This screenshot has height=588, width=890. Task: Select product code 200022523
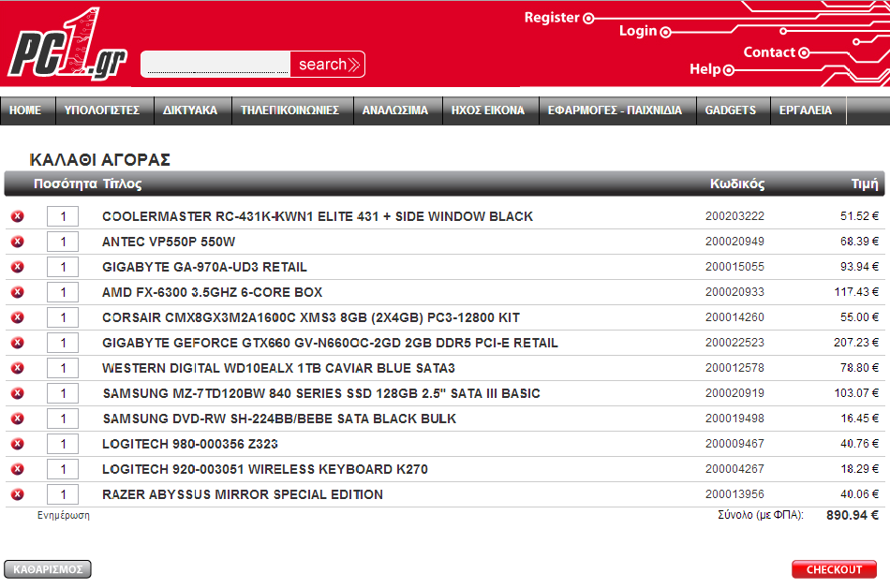(734, 343)
